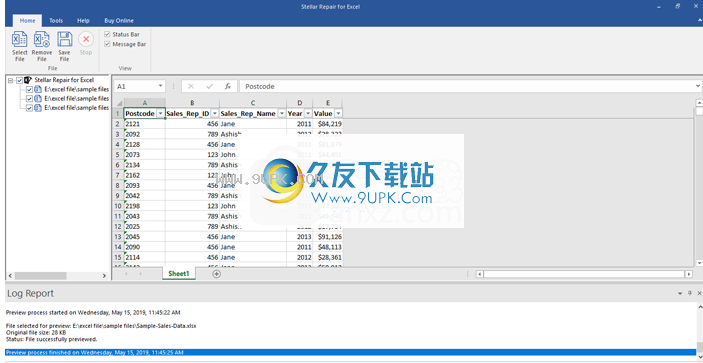Click the tree panel scroll left arrow
The height and width of the screenshot is (363, 703).
(x=10, y=276)
